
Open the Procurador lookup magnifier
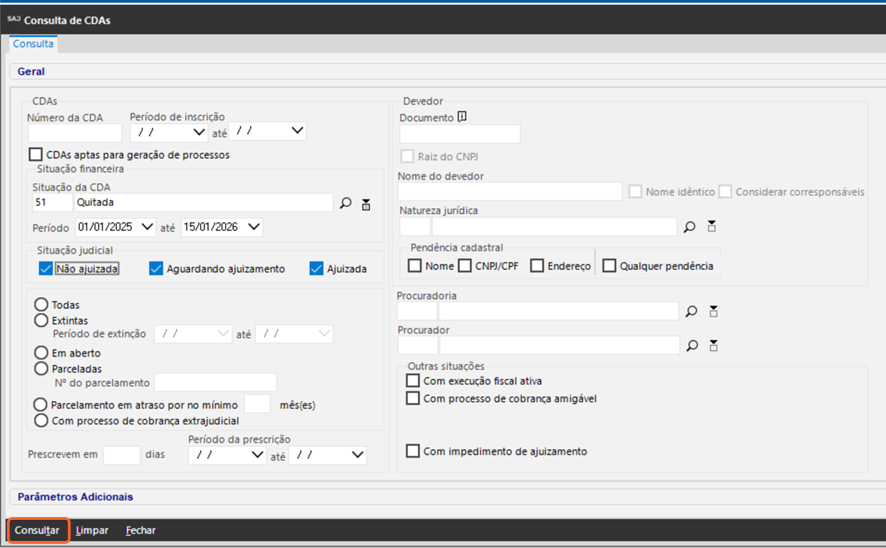pyautogui.click(x=691, y=346)
